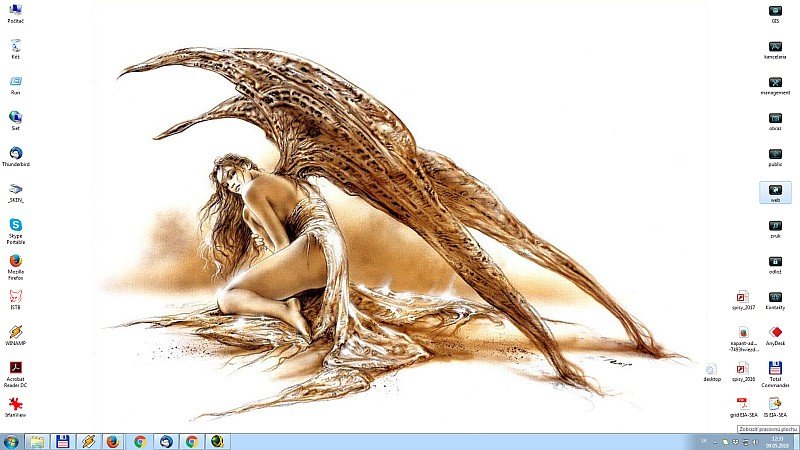Select the Acrobat Reader DC desktop icon
Screen dimensions: 800x450
click(15, 374)
